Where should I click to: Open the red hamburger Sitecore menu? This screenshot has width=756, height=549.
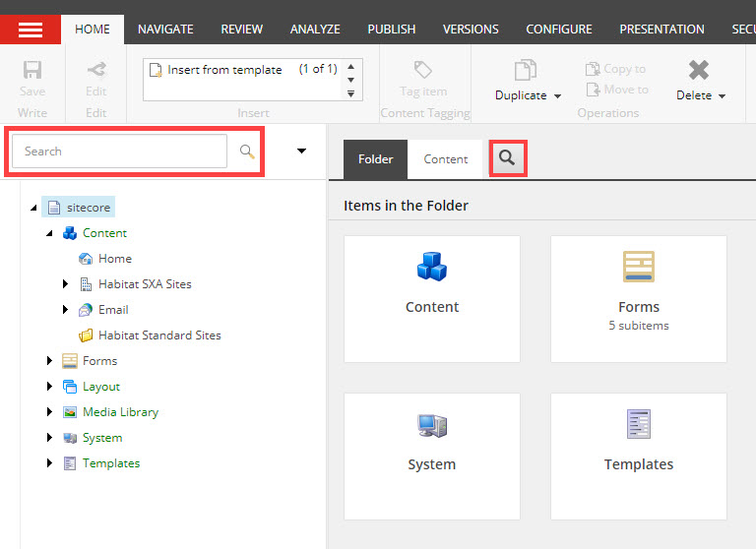31,30
